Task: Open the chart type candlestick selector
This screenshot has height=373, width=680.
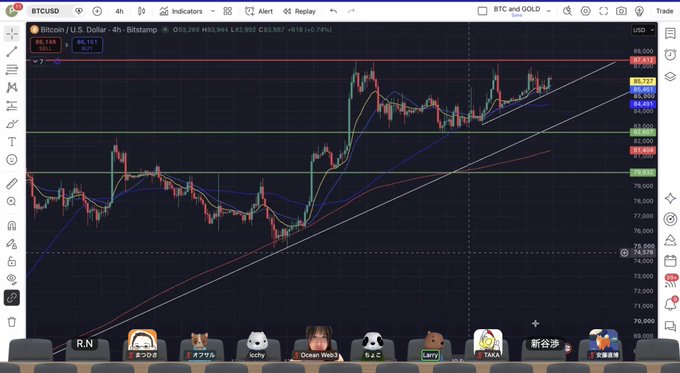Action: (x=141, y=11)
